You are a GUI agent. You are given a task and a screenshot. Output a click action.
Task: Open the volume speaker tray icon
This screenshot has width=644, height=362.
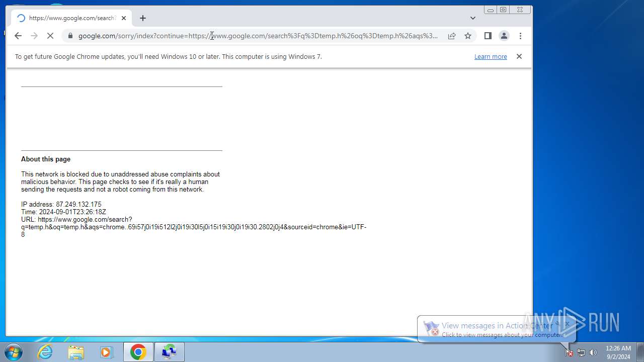(x=593, y=352)
